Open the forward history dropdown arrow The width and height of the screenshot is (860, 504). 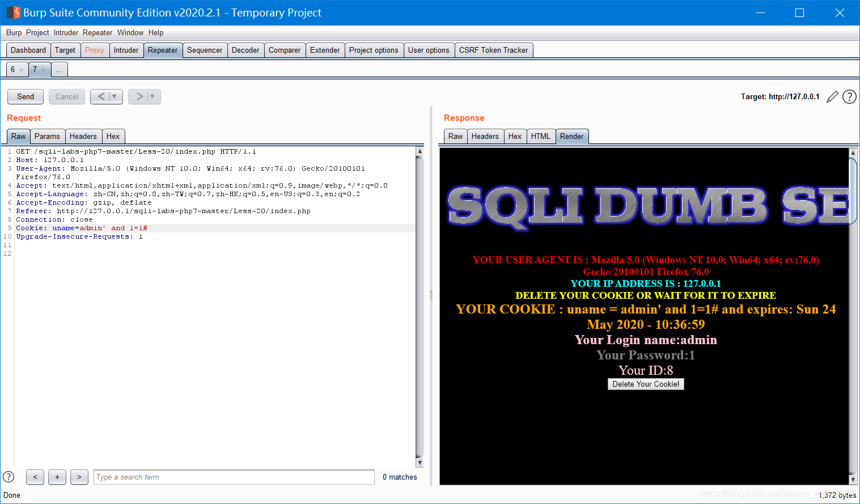point(152,96)
